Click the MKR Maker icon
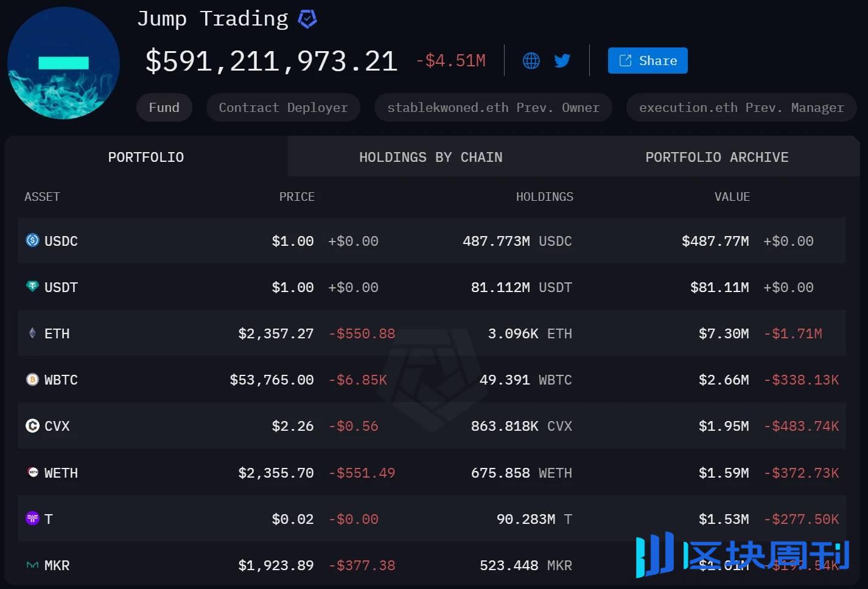Viewport: 868px width, 589px height. click(32, 565)
